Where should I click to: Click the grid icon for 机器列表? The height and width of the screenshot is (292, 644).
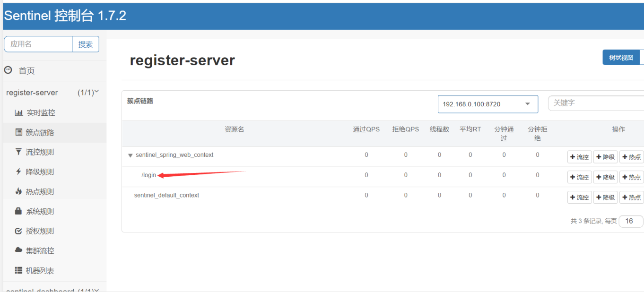click(19, 270)
